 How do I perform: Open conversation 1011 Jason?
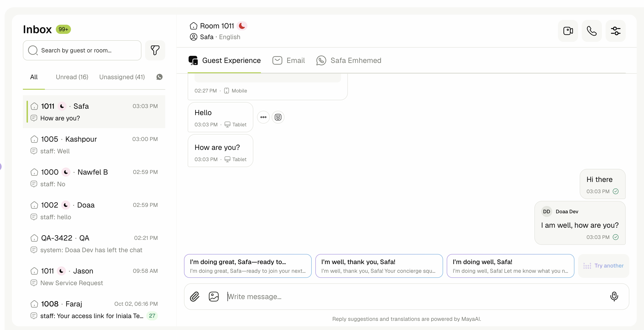94,277
